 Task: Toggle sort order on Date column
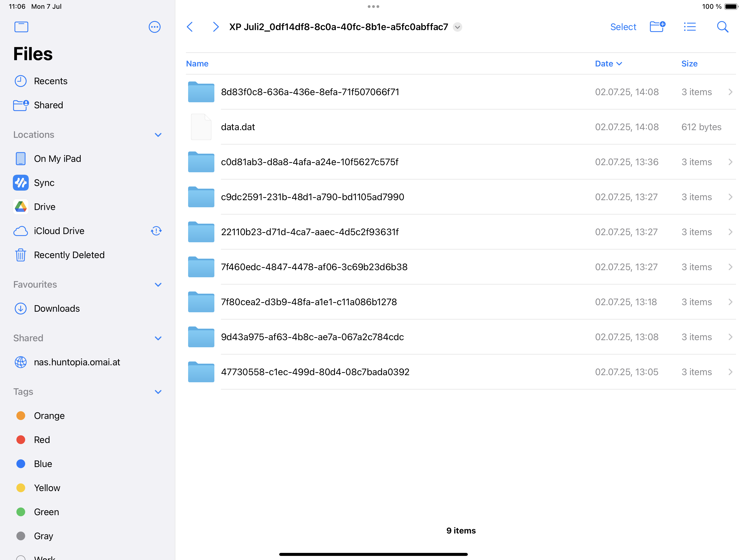click(x=608, y=63)
